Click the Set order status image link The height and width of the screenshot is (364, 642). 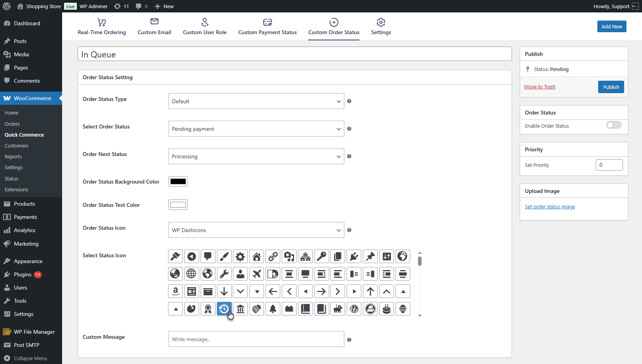pyautogui.click(x=550, y=207)
